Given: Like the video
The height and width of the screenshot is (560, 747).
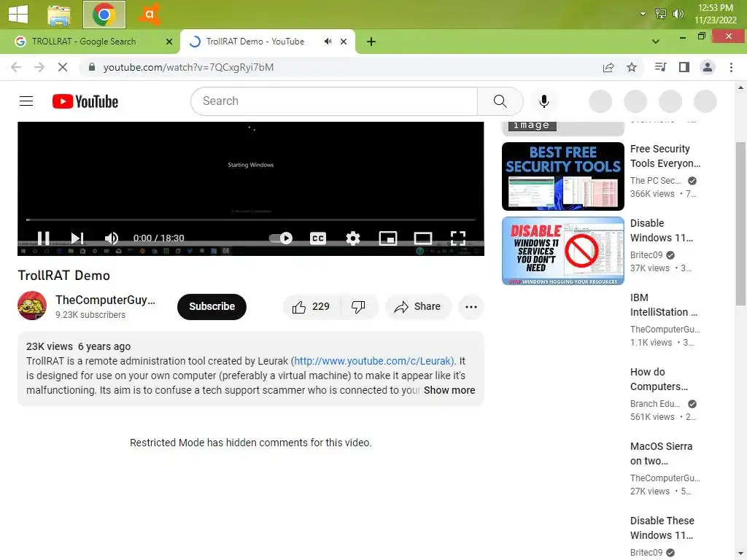Looking at the screenshot, I should [311, 307].
